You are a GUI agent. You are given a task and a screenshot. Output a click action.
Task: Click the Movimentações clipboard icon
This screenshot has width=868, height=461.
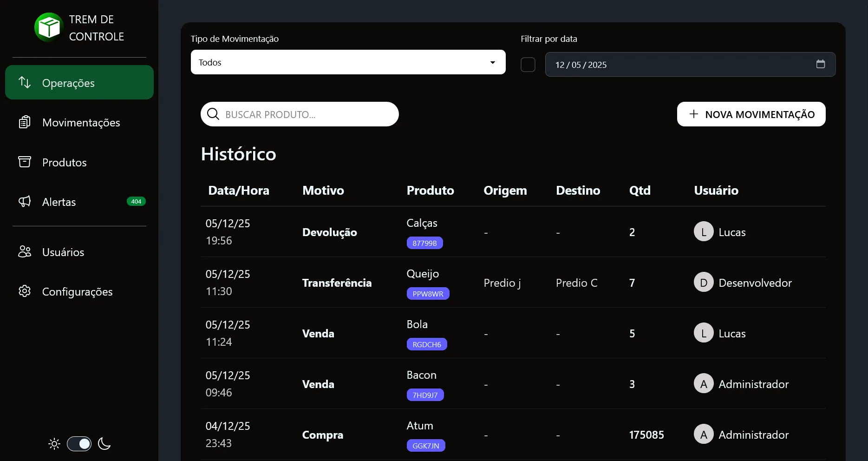[25, 122]
